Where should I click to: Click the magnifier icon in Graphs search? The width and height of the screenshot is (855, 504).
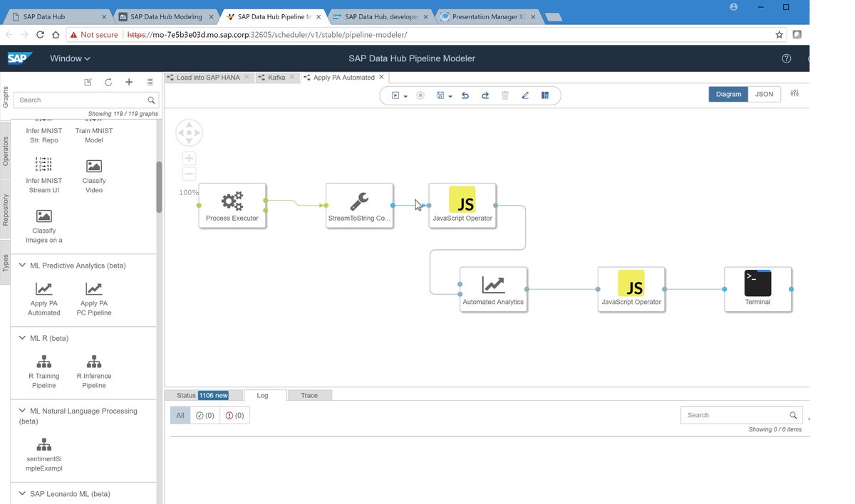pyautogui.click(x=151, y=100)
